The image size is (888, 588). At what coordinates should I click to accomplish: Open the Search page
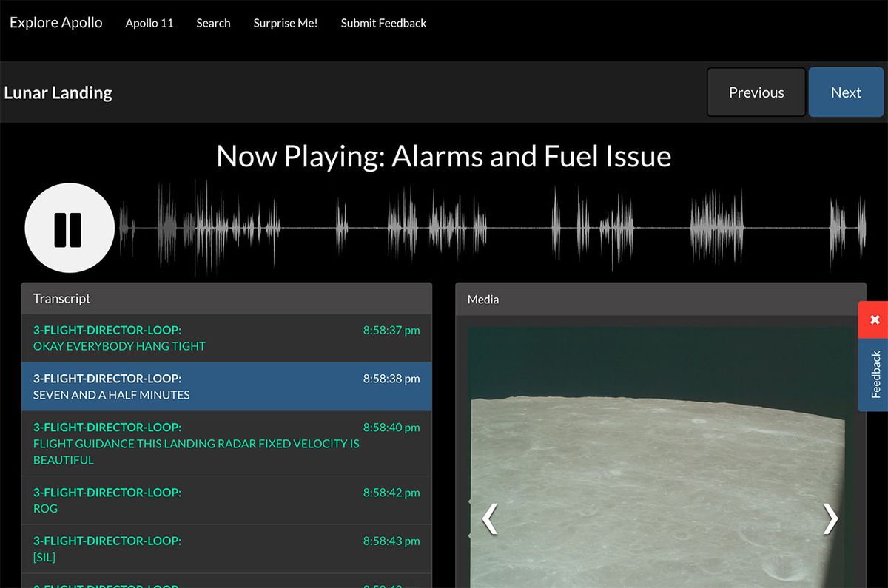[213, 23]
